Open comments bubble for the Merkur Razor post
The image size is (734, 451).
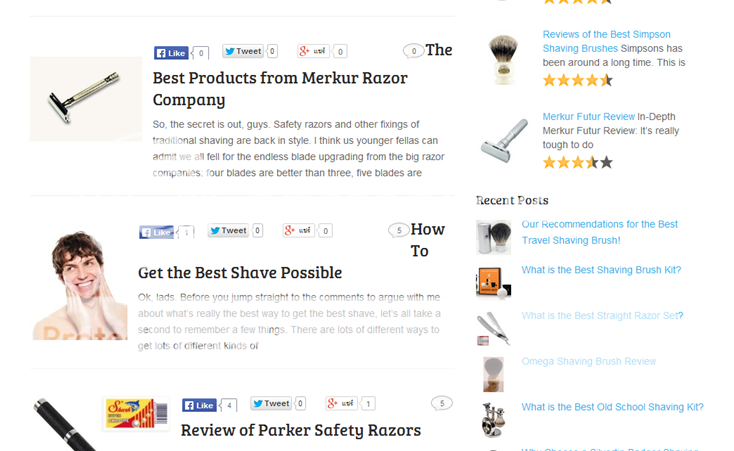(x=413, y=51)
